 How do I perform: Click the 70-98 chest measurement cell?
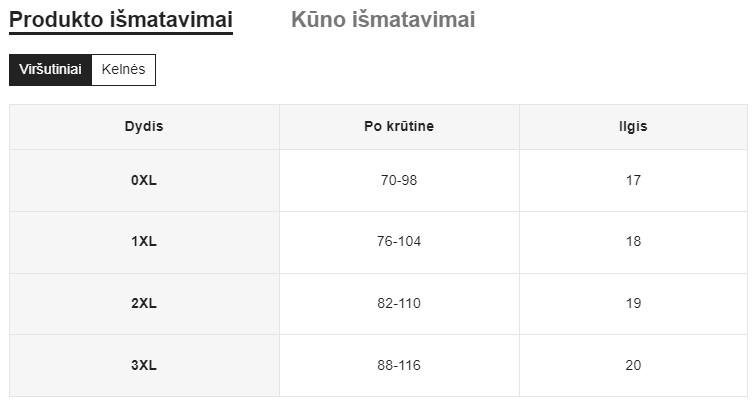click(x=399, y=181)
